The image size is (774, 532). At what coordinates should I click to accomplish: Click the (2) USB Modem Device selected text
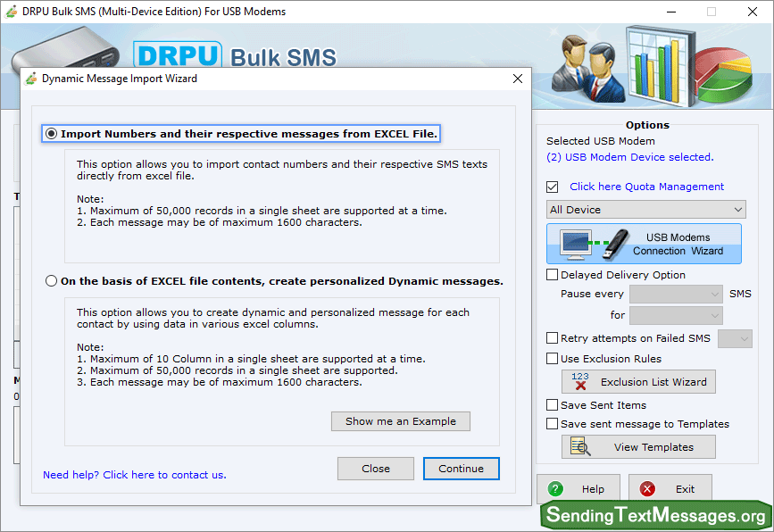[x=630, y=157]
